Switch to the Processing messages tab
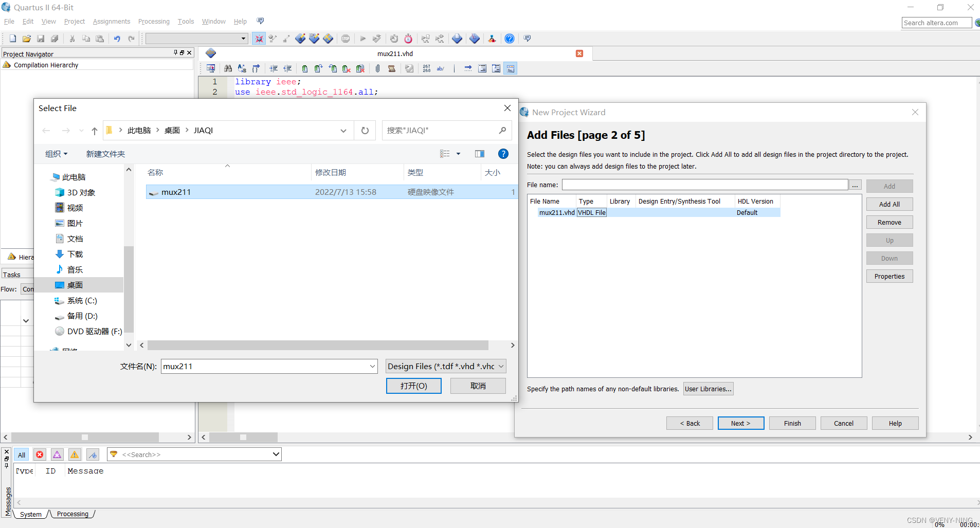This screenshot has width=980, height=528. pos(72,514)
